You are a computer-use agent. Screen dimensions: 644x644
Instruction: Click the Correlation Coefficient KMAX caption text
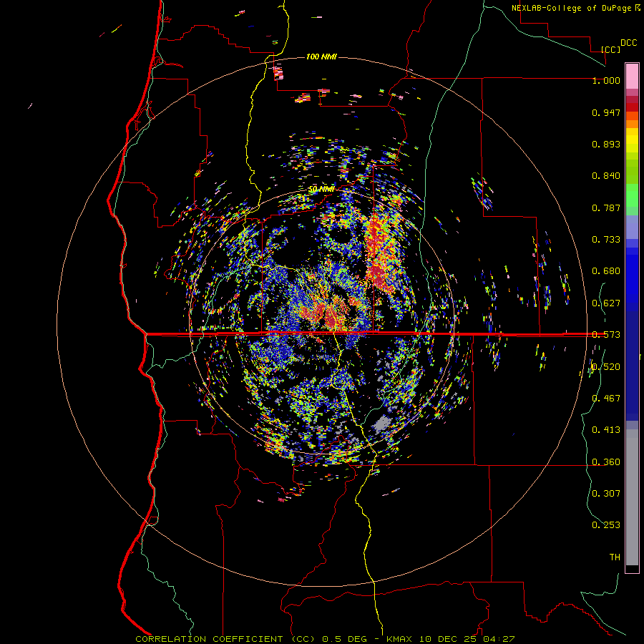pos(325,639)
